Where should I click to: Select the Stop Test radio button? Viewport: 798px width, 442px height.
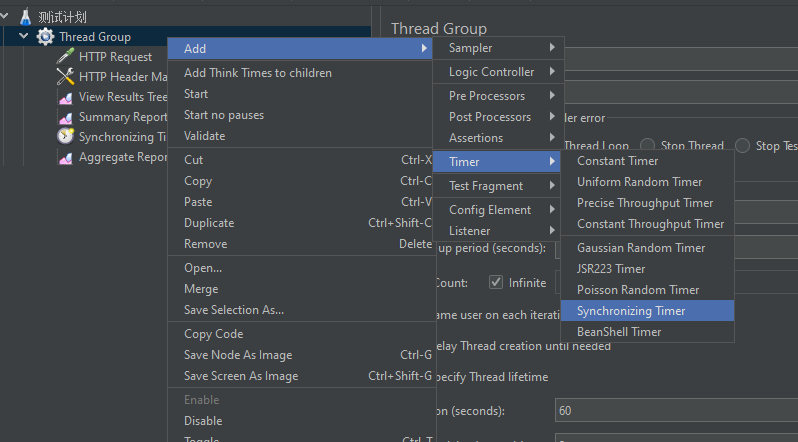point(744,146)
